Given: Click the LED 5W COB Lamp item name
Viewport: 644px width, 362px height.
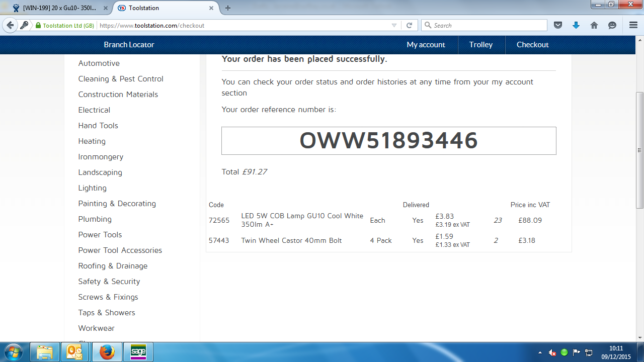Looking at the screenshot, I should coord(302,220).
